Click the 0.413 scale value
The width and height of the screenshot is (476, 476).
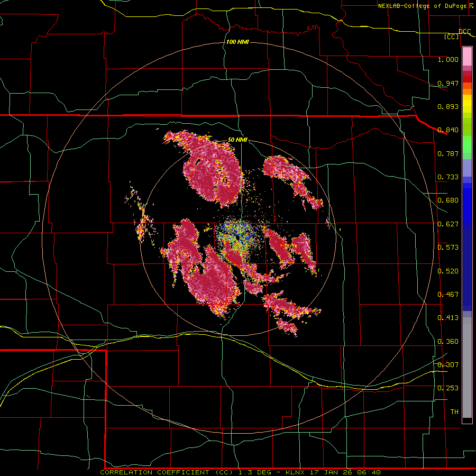pyautogui.click(x=448, y=318)
